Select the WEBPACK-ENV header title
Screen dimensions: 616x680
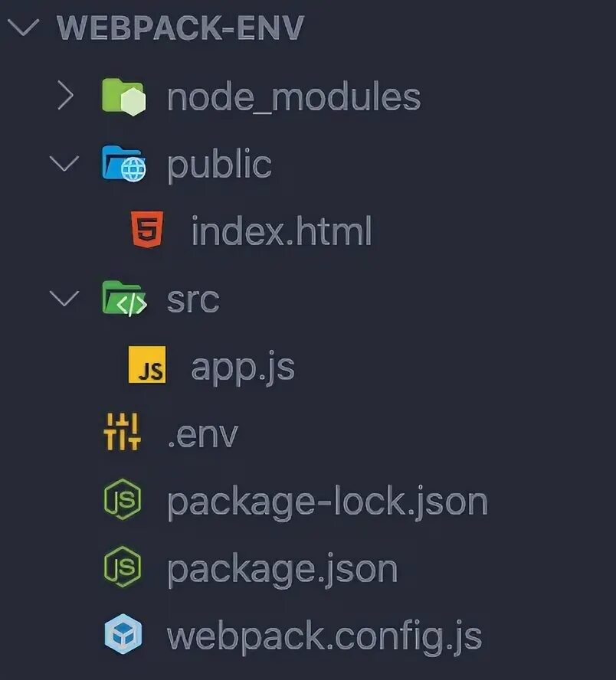pos(180,28)
